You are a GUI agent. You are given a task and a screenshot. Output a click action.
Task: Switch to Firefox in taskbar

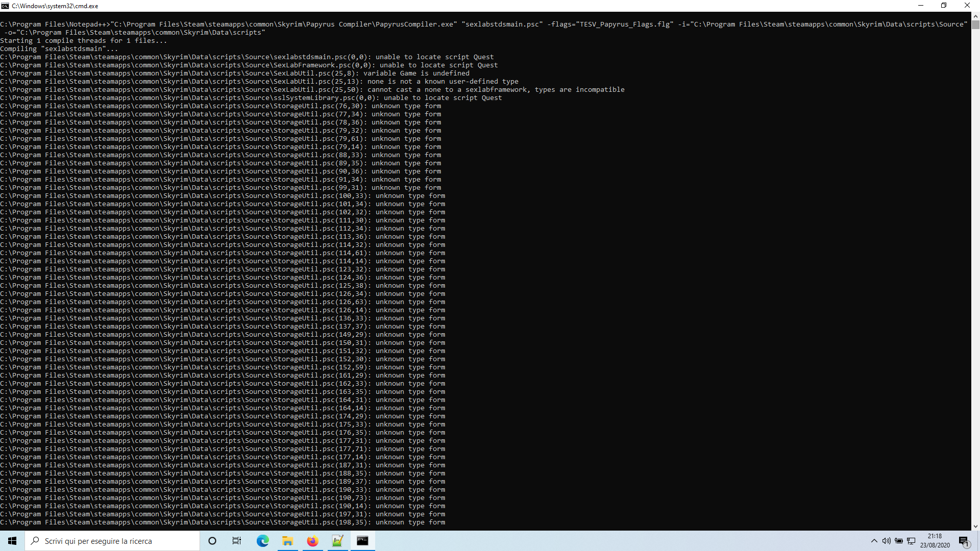click(312, 541)
